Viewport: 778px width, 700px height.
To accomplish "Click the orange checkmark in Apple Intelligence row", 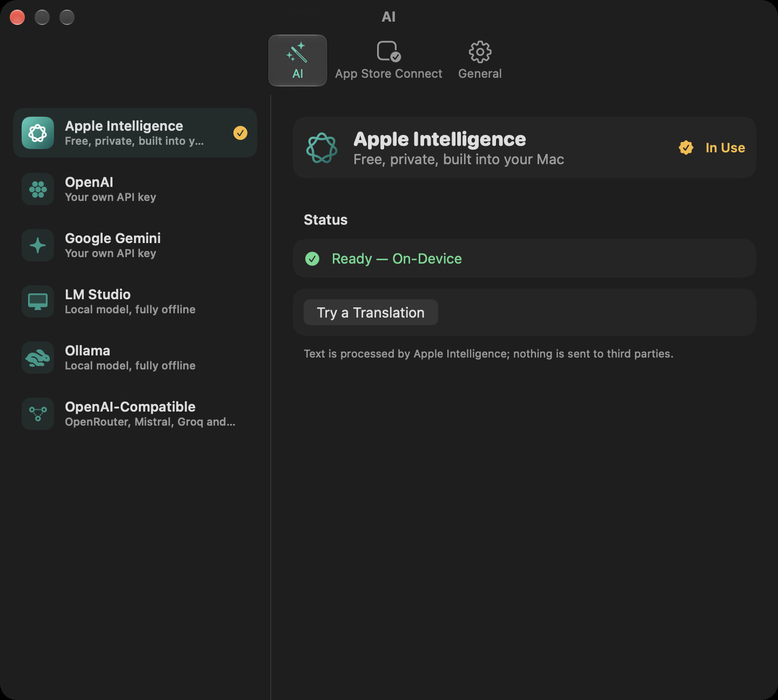I will pos(240,133).
